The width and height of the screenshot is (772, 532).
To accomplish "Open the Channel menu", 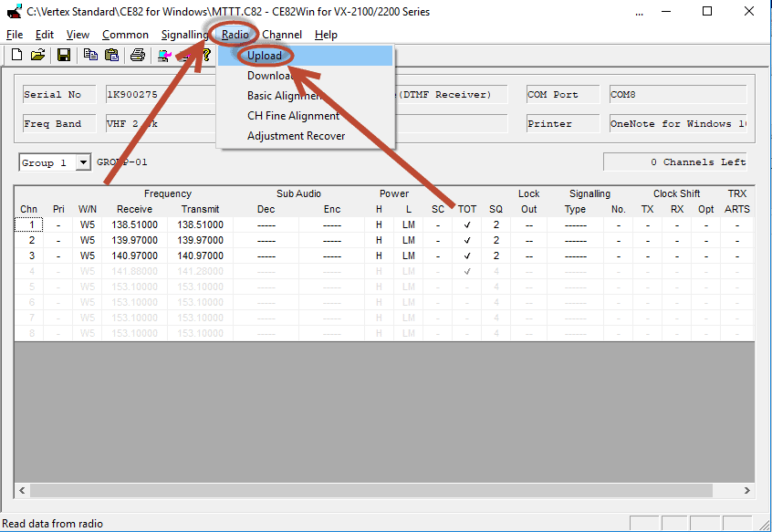I will (x=282, y=35).
